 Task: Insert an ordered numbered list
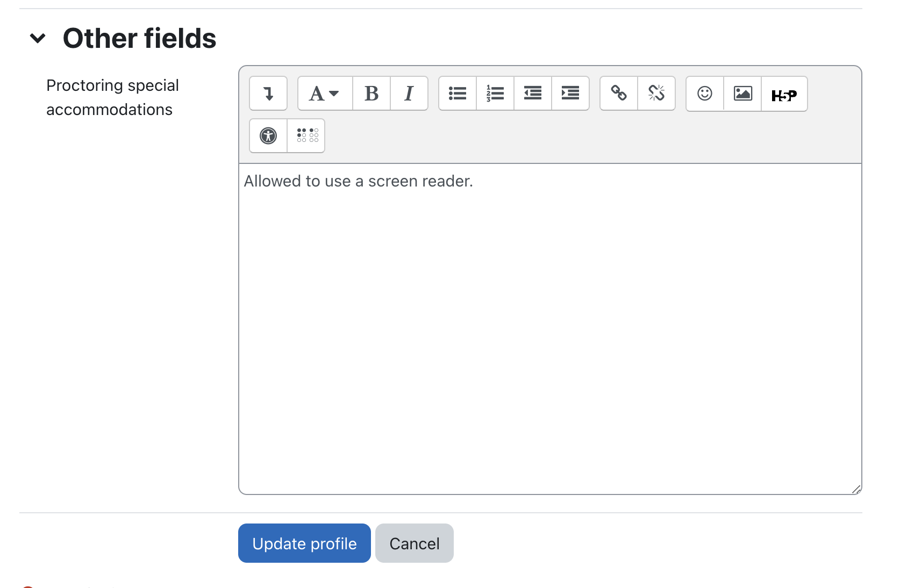coord(495,94)
